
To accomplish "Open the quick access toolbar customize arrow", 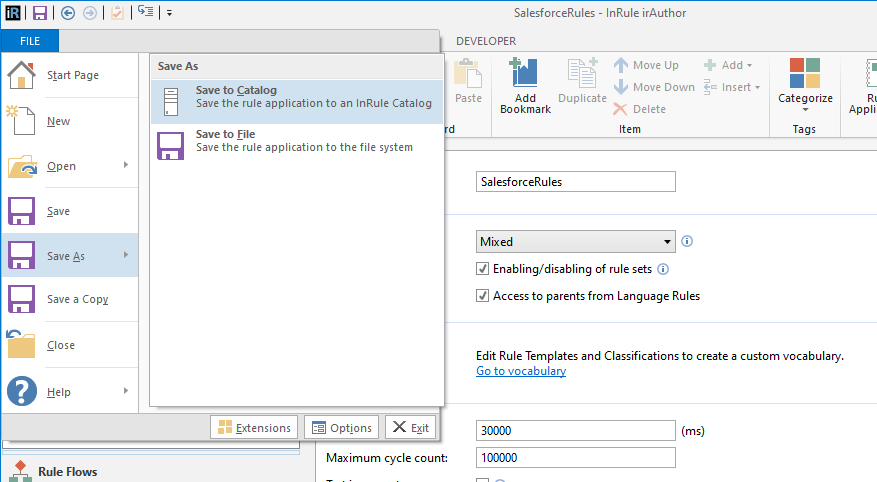I will click(169, 13).
